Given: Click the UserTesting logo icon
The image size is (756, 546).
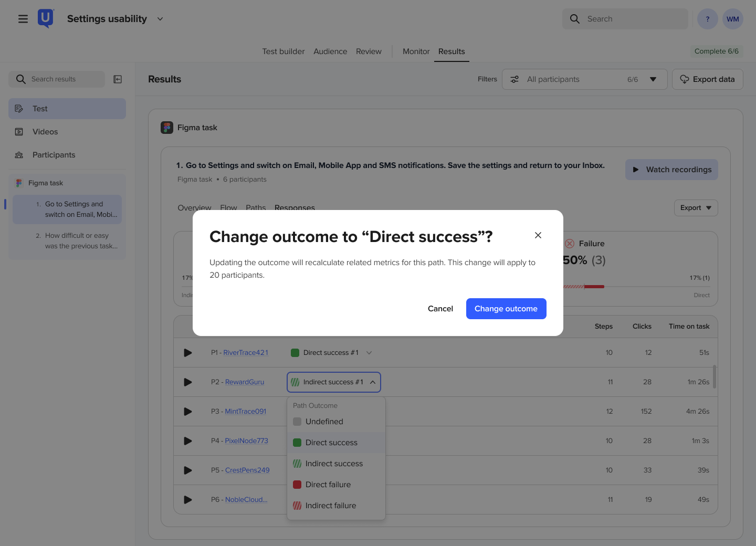Looking at the screenshot, I should pyautogui.click(x=46, y=19).
